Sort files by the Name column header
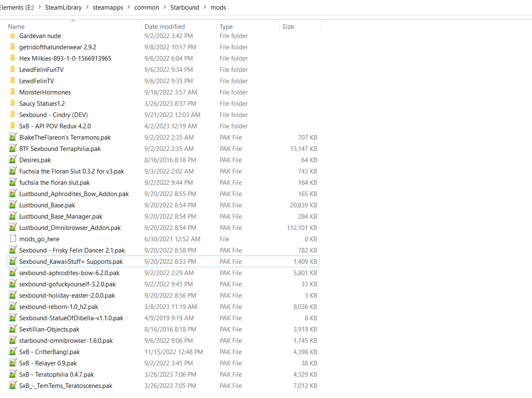The height and width of the screenshot is (398, 532). tap(16, 26)
